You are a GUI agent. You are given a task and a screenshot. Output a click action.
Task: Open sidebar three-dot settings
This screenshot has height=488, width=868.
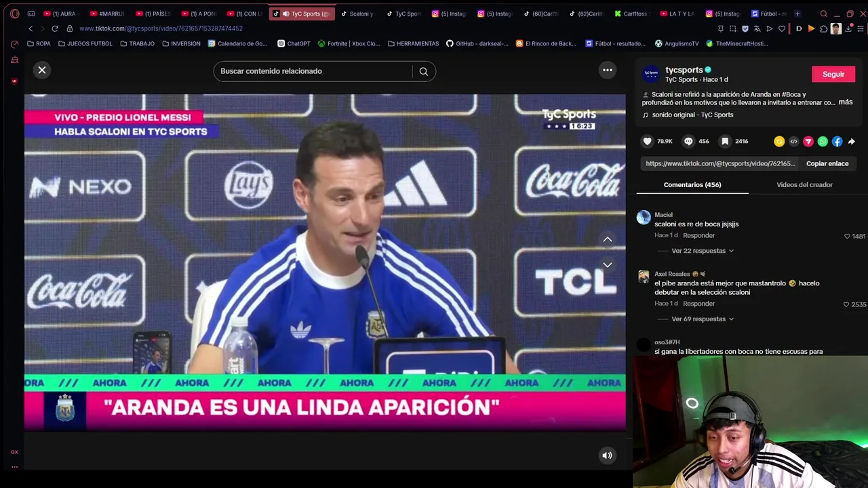14,467
